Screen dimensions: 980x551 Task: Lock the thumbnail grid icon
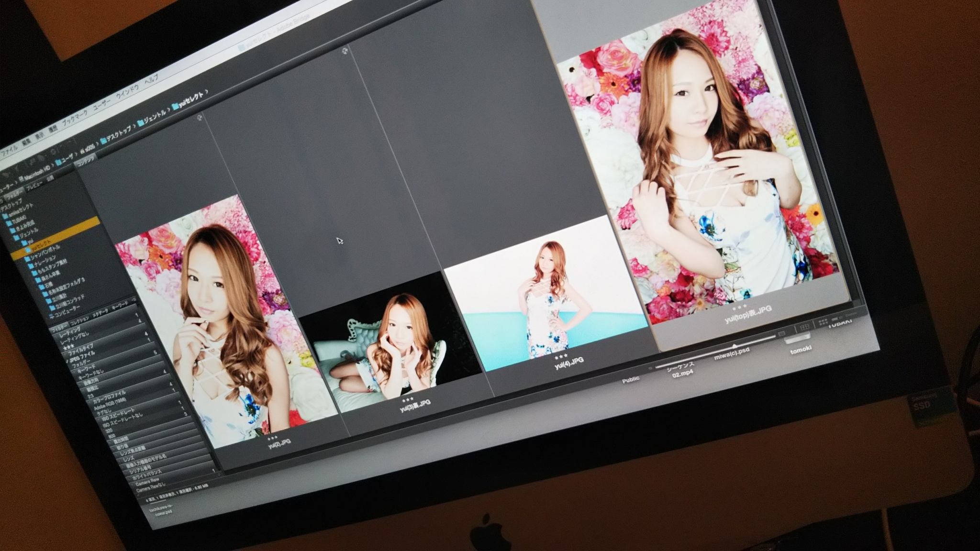[x=804, y=326]
